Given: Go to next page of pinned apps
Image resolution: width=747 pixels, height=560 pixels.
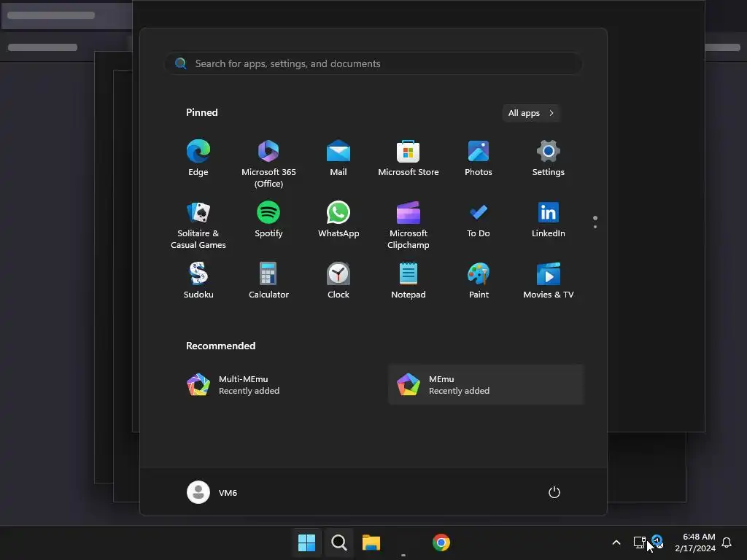Looking at the screenshot, I should (595, 227).
